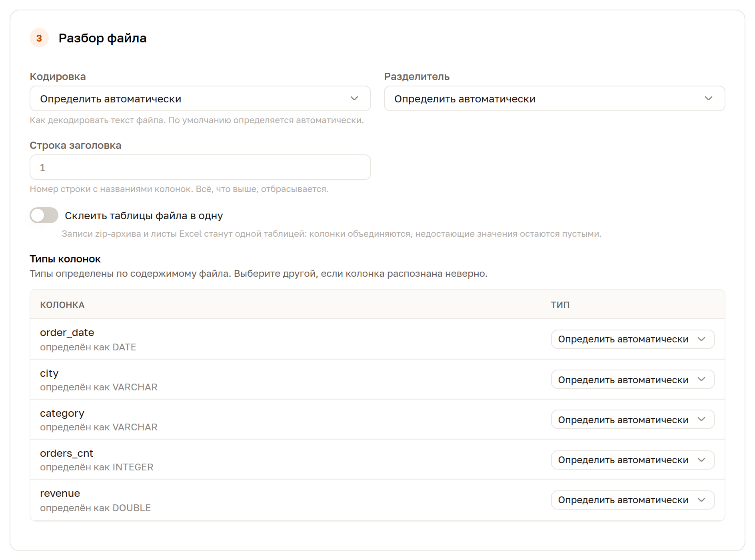Open type dropdown for revenue column
The height and width of the screenshot is (560, 755).
633,500
